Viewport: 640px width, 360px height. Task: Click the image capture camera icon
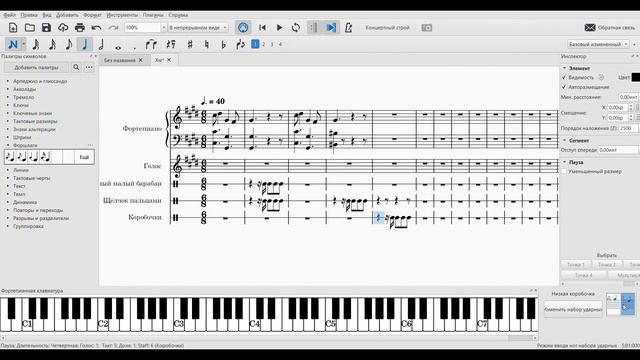tap(427, 28)
